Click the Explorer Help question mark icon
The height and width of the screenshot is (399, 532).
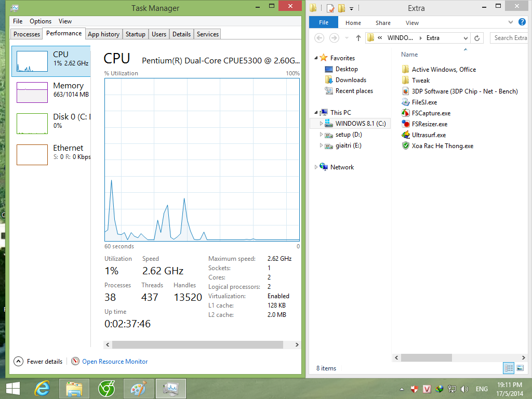(x=522, y=22)
